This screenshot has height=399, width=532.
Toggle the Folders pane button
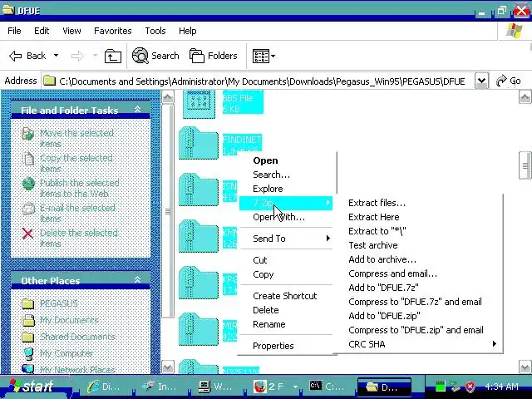tap(214, 56)
